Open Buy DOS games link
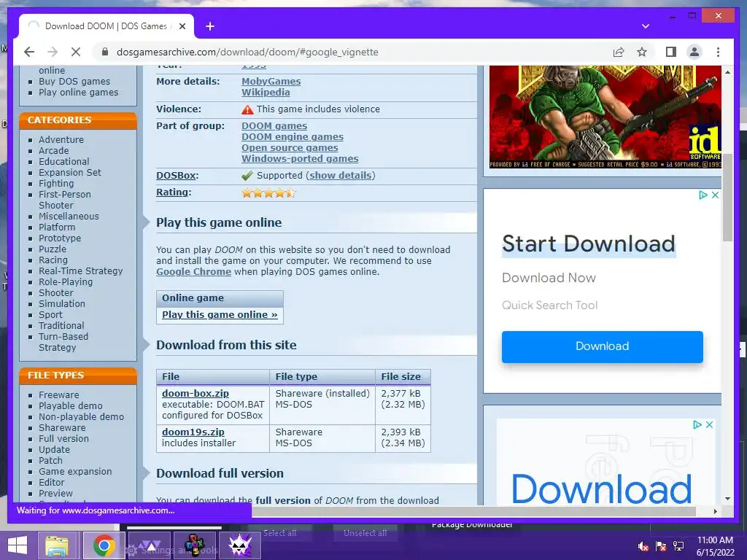This screenshot has height=560, width=747. 74,82
